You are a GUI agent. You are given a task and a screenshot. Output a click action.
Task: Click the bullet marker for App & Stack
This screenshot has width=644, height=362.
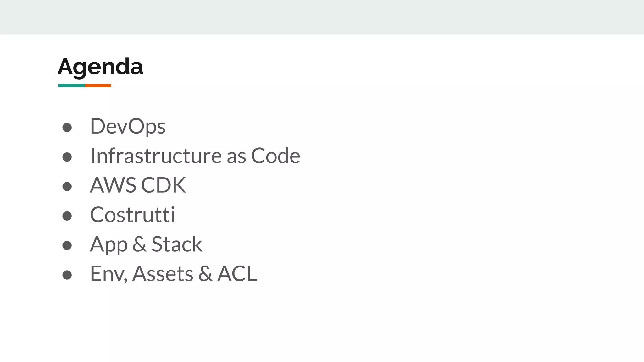67,245
